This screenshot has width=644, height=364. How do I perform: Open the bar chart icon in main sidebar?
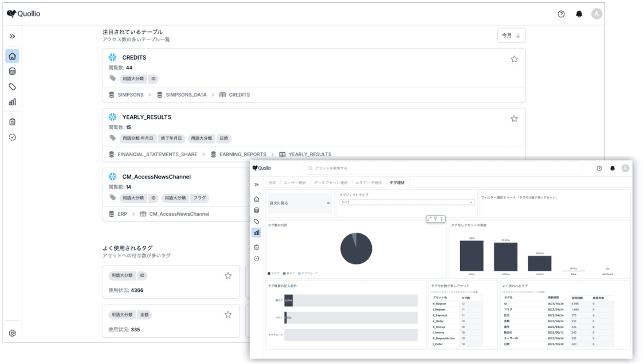[12, 102]
